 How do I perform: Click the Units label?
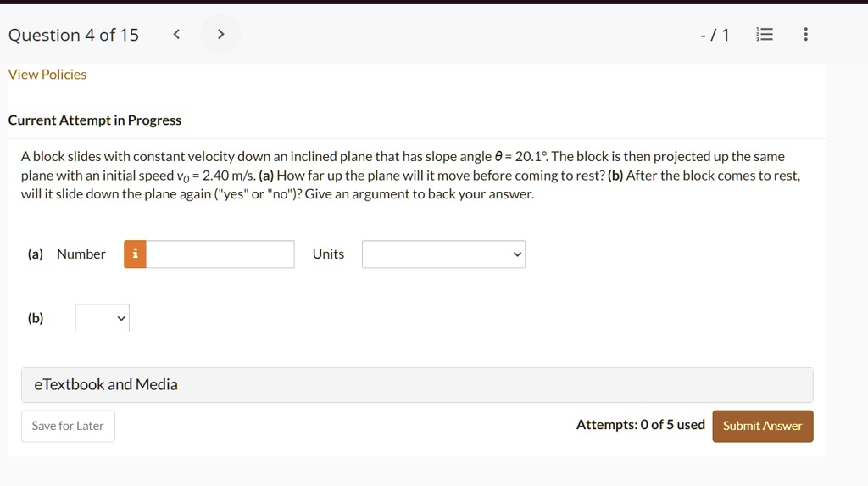click(x=328, y=254)
